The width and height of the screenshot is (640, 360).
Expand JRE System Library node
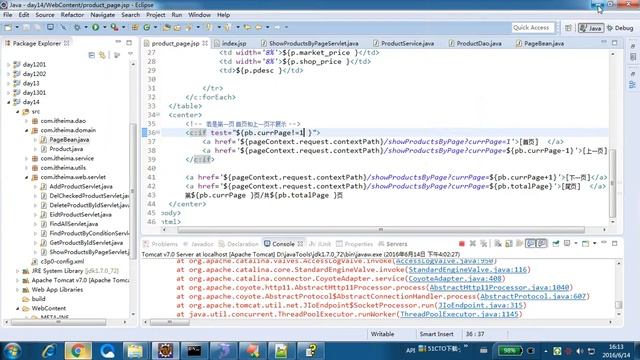18,271
